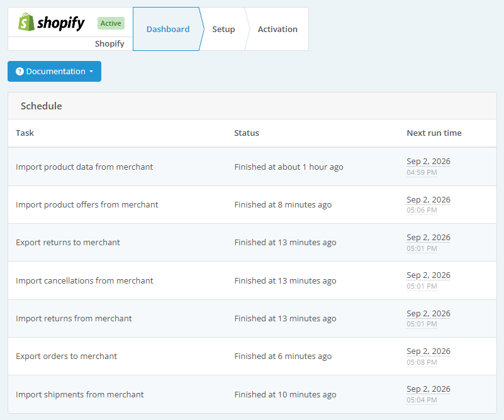Image resolution: width=504 pixels, height=420 pixels.
Task: Select the Import product data from merchant row
Action: click(252, 167)
